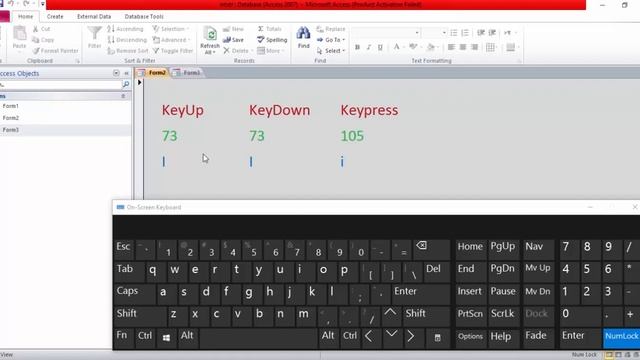Click the Windows key on On-Screen Keyboard
The width and height of the screenshot is (640, 360).
pyautogui.click(x=166, y=338)
